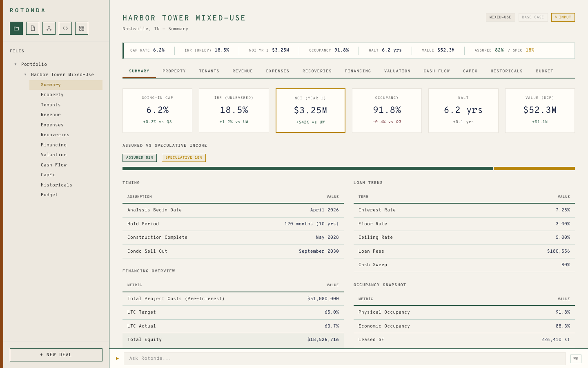Toggle the SPECULATIVE 18% legend chip
The height and width of the screenshot is (368, 588).
coord(183,157)
